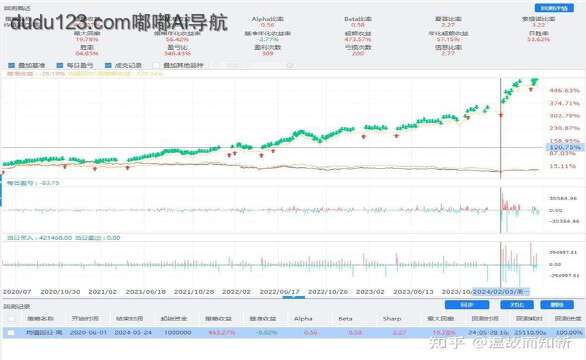Viewport: 586px width, 360px height.
Task: Toggle the 成交记录 checkbox
Action: point(108,65)
